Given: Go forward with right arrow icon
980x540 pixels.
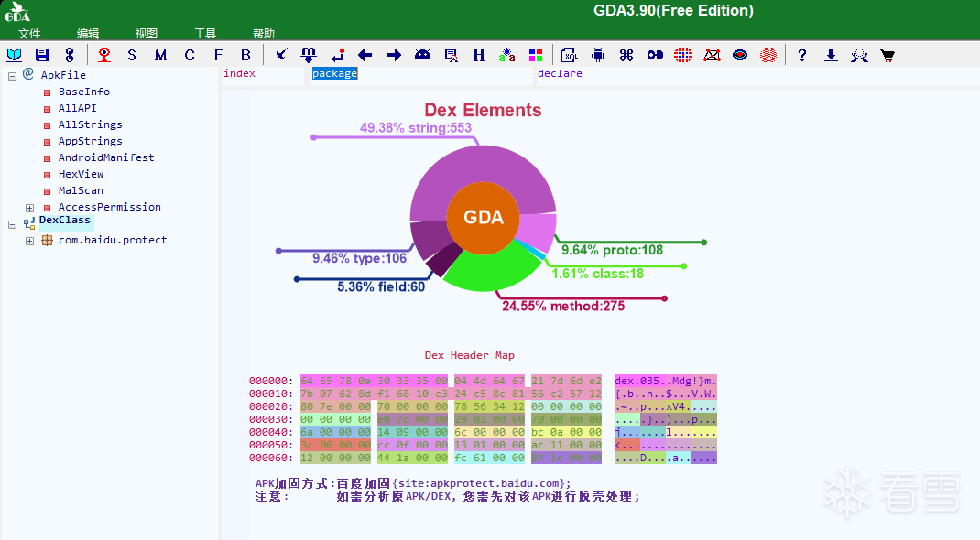Looking at the screenshot, I should click(x=394, y=55).
